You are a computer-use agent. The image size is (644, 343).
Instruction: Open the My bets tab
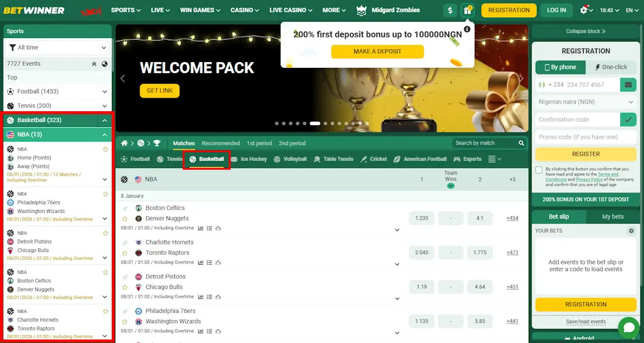coord(612,216)
